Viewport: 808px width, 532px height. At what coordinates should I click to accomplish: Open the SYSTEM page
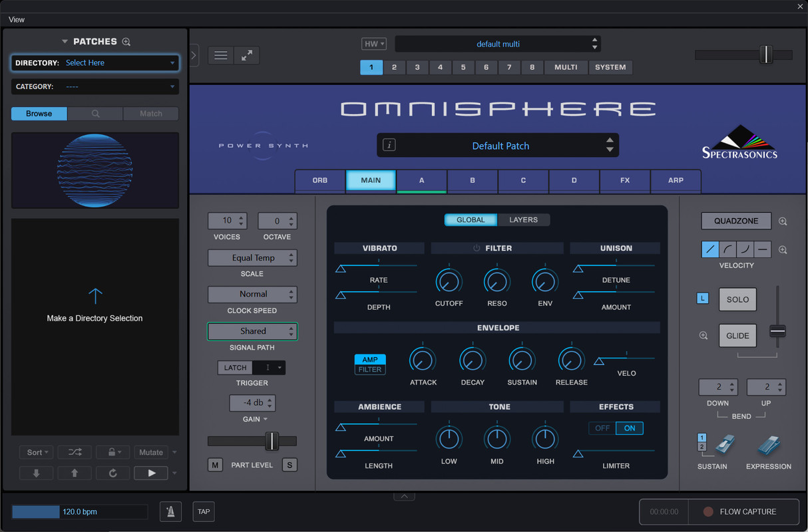[x=610, y=67]
